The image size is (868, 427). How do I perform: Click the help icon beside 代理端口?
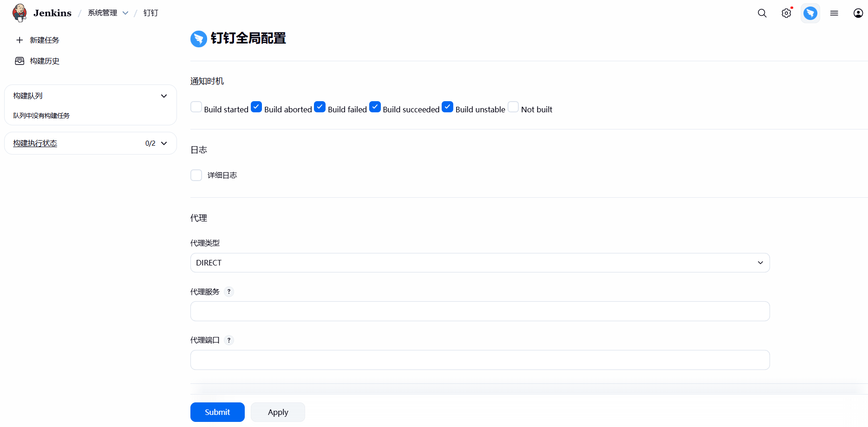[x=229, y=340]
